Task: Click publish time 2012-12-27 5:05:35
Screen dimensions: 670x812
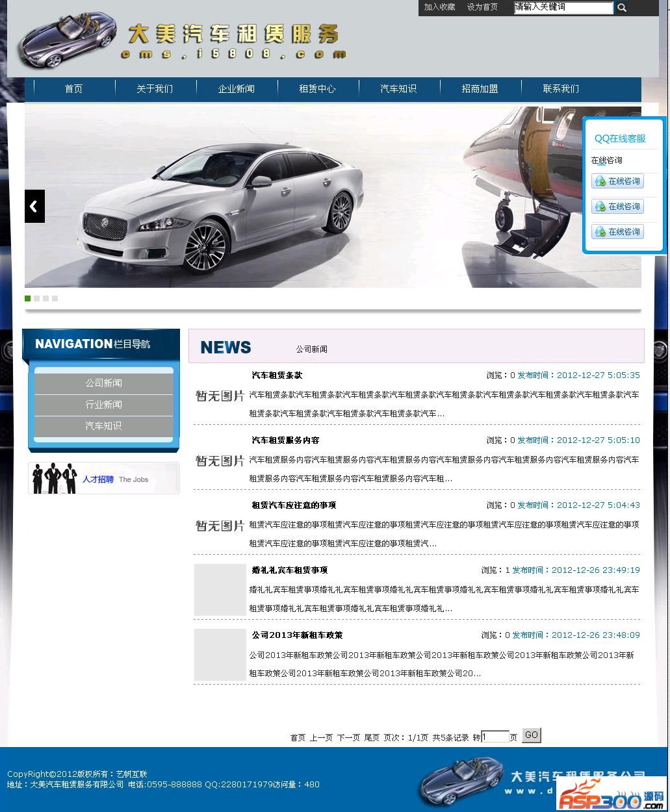Action: pos(599,375)
